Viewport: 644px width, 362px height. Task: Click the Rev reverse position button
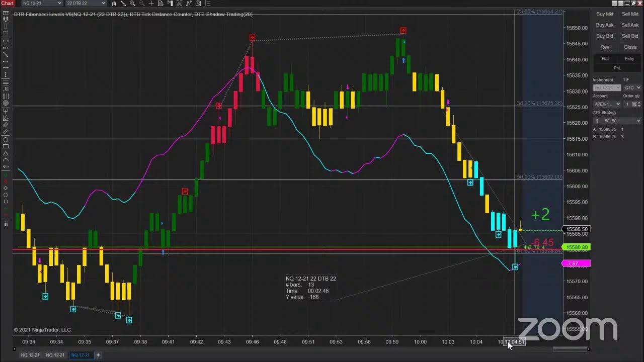pos(605,47)
